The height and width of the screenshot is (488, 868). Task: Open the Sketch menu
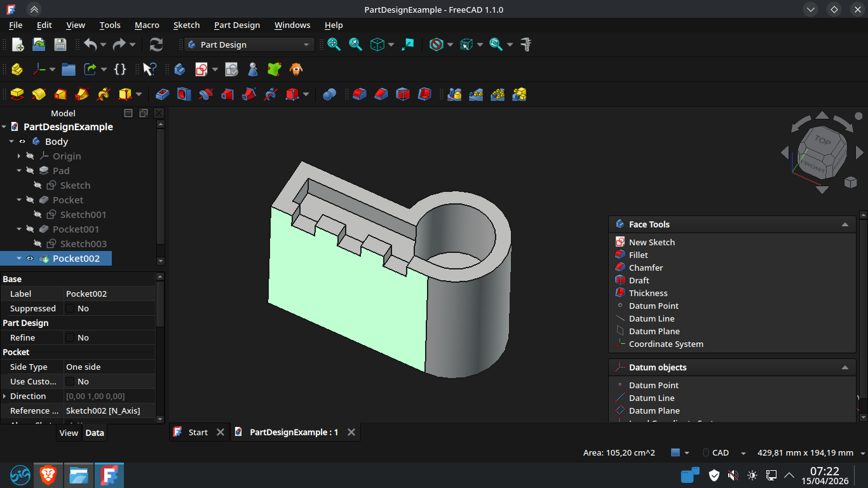click(x=186, y=25)
